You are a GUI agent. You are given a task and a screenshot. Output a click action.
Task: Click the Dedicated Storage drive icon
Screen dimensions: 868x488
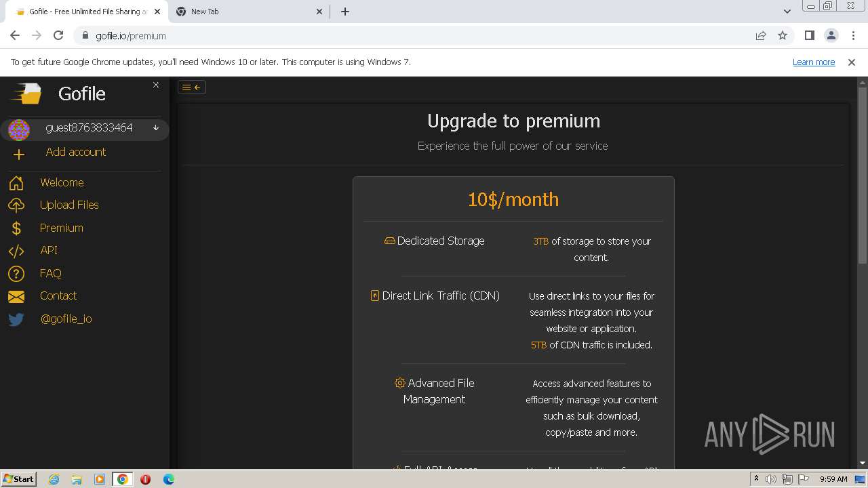389,241
